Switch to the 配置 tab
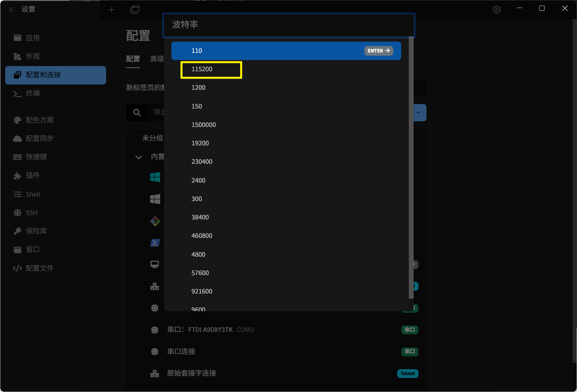 pos(133,59)
